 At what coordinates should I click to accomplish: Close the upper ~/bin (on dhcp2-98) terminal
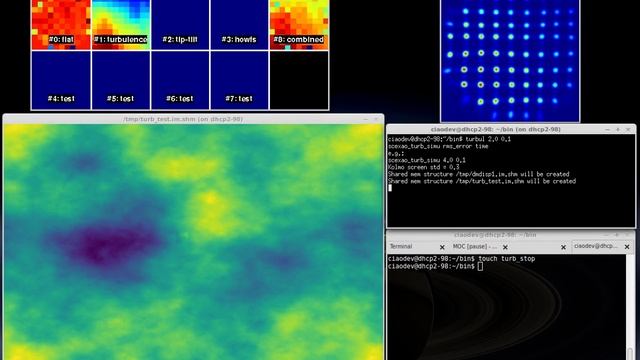coord(628,129)
